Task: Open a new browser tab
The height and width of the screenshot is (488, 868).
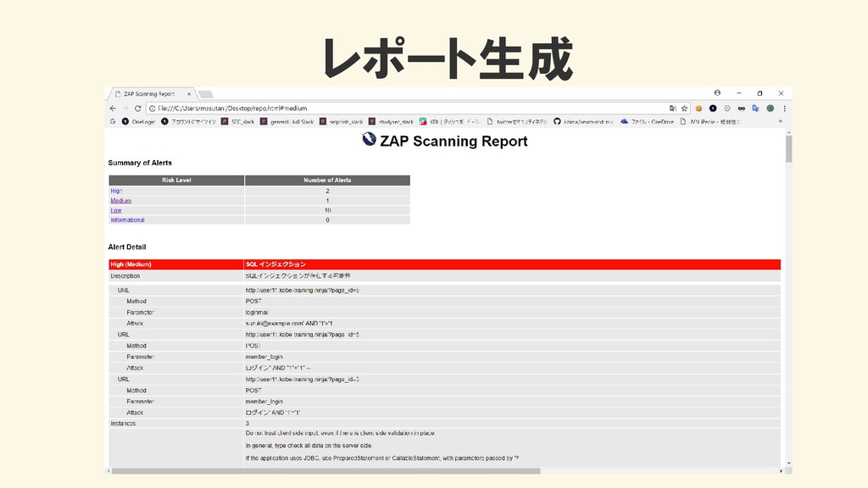Action: pos(206,94)
